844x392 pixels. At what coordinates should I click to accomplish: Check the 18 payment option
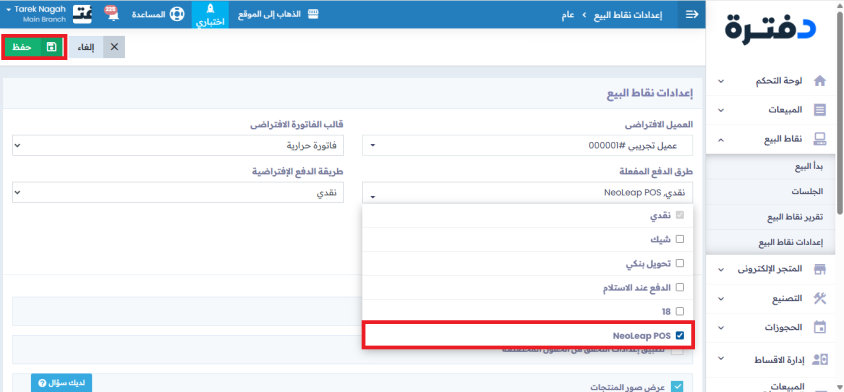click(679, 311)
